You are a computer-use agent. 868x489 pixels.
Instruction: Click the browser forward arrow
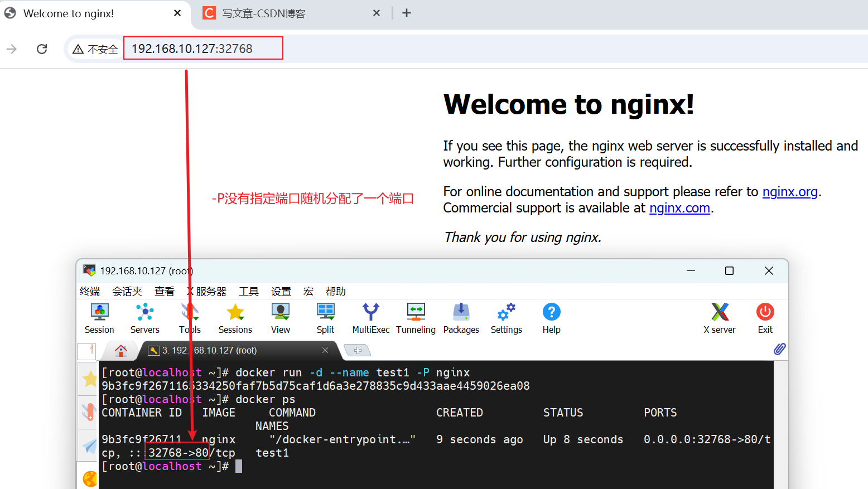(12, 49)
